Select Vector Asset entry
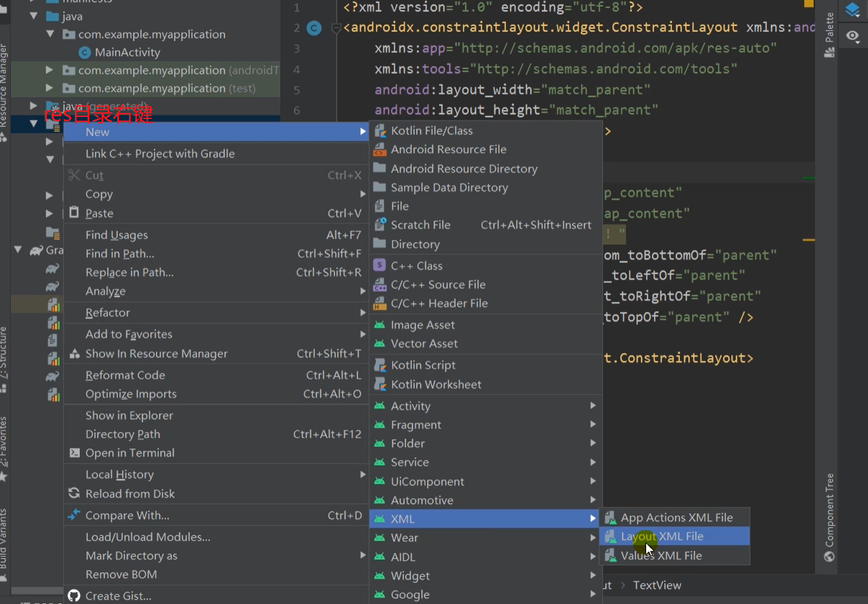Screen dimensions: 868x604 (485, 344)
